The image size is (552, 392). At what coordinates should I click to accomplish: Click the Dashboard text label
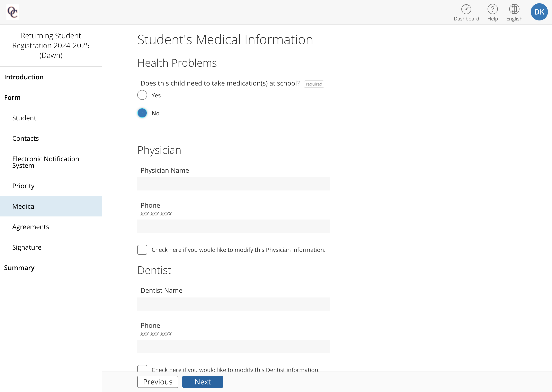click(x=466, y=19)
